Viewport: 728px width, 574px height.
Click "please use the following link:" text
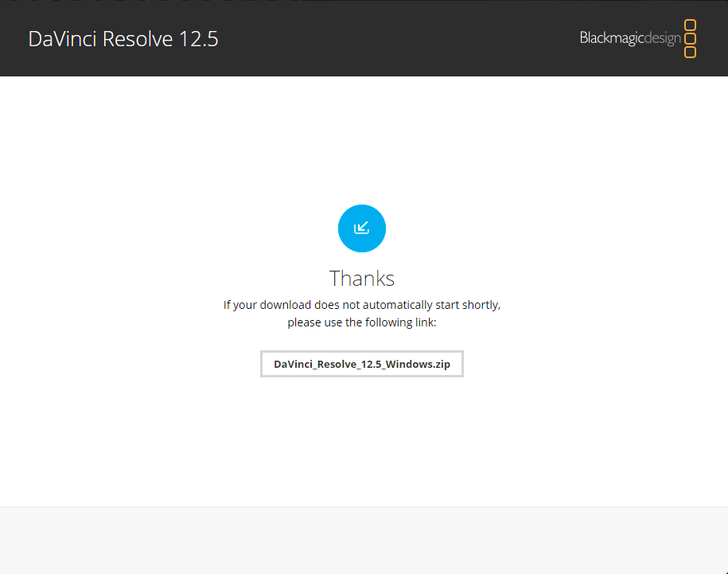click(x=362, y=322)
